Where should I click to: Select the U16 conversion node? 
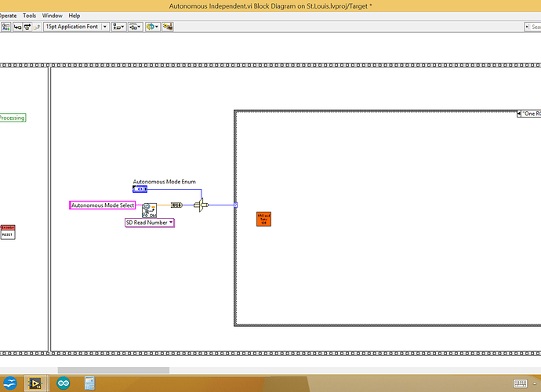176,205
